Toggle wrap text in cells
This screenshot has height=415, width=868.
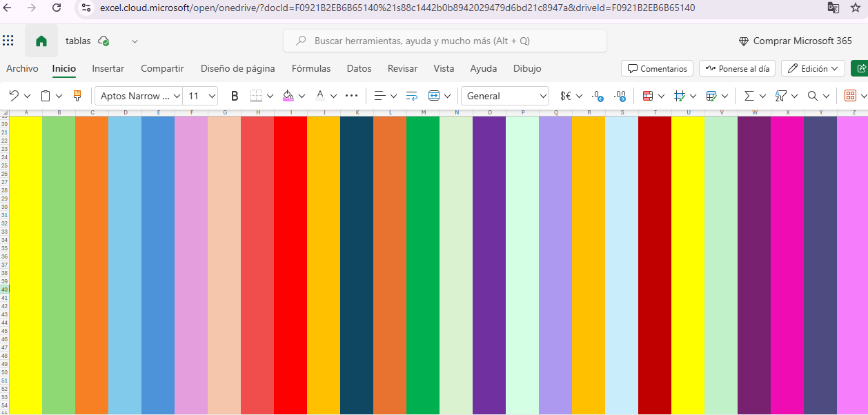[x=412, y=96]
